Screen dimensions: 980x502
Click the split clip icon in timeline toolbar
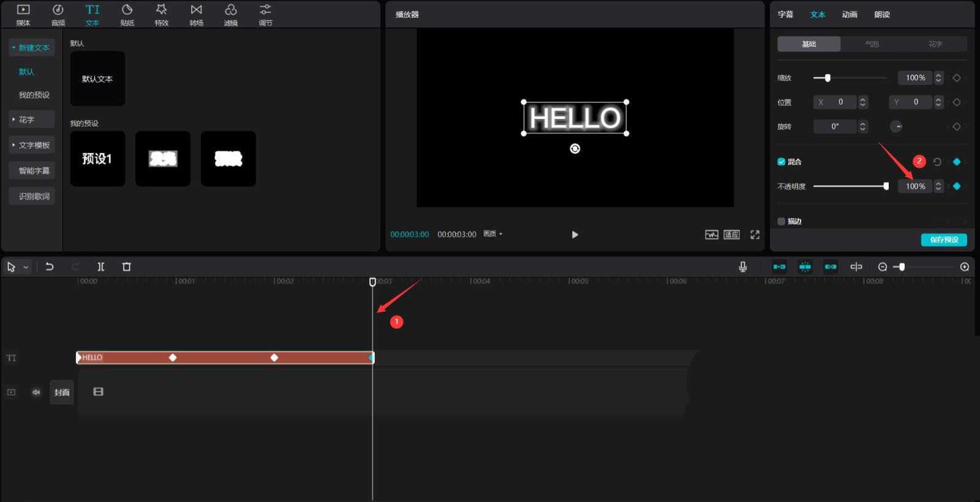[101, 267]
